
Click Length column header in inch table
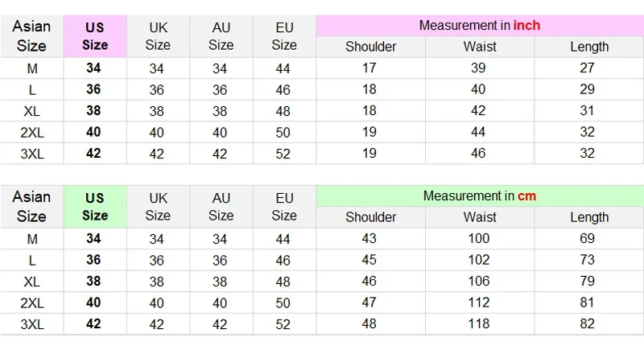[589, 47]
